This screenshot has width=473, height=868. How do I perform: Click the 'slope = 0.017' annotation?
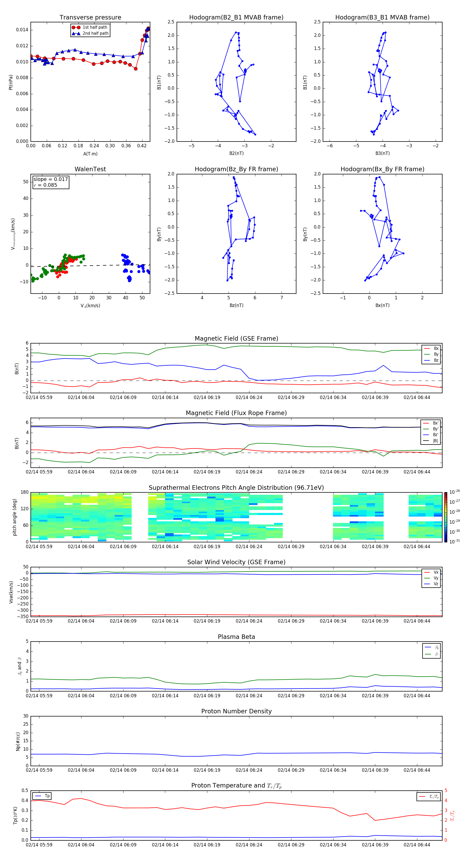(51, 179)
